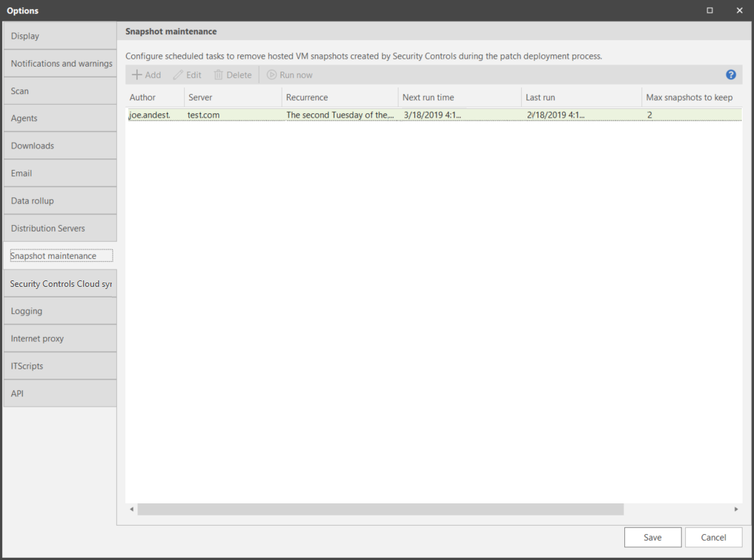Image resolution: width=754 pixels, height=560 pixels.
Task: Open the Display options tab
Action: pos(59,36)
